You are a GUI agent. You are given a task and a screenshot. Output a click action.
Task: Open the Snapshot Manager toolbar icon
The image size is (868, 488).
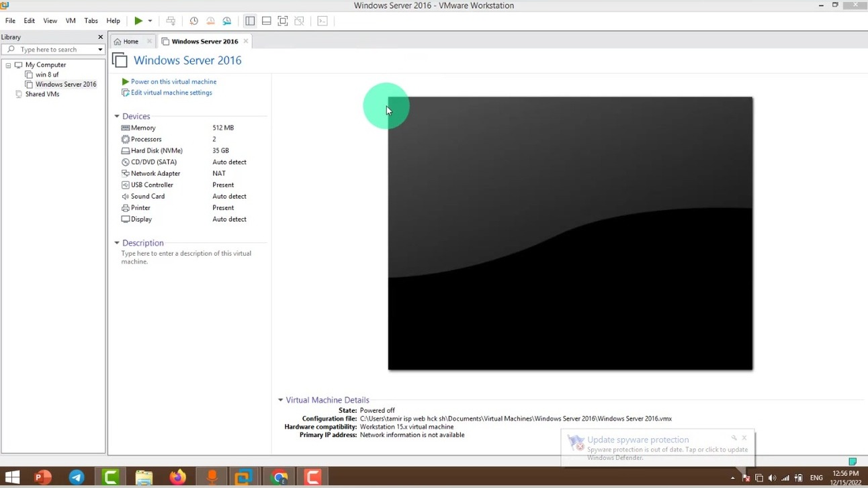[x=227, y=21]
